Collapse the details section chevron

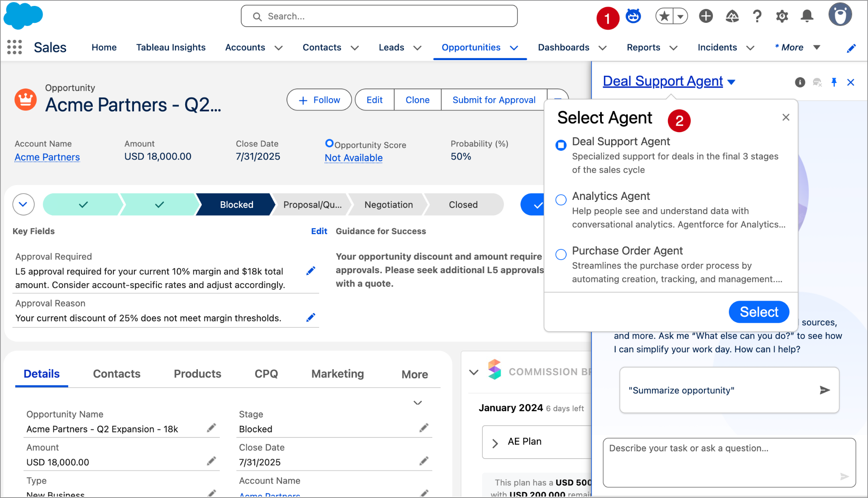[x=417, y=403]
